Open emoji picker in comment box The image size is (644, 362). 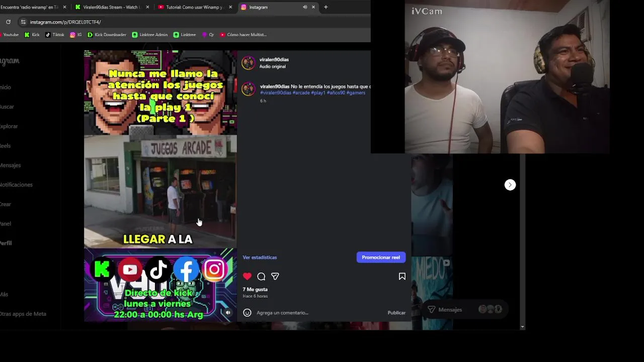point(247,313)
